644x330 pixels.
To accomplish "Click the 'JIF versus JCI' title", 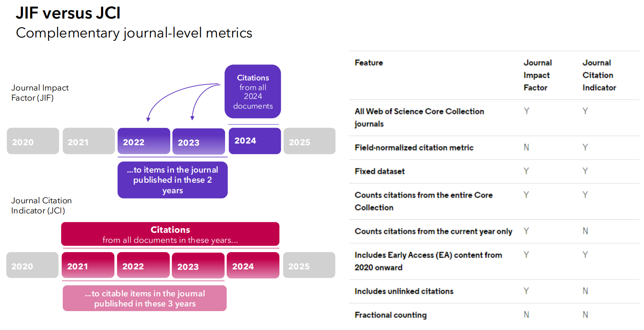I will click(x=68, y=13).
